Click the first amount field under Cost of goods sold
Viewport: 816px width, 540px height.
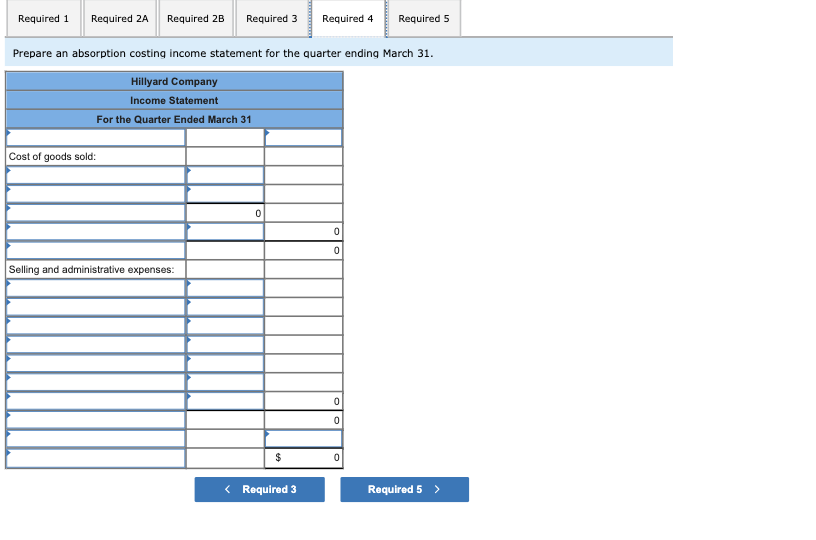[225, 175]
